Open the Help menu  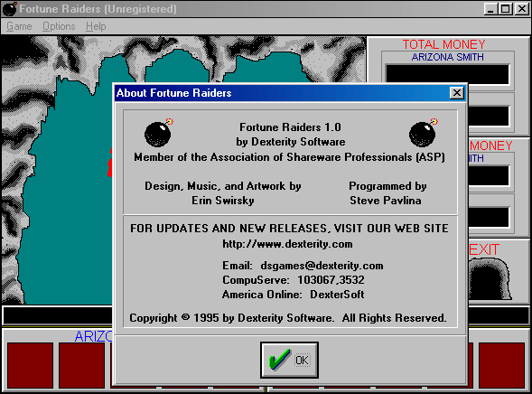click(96, 26)
